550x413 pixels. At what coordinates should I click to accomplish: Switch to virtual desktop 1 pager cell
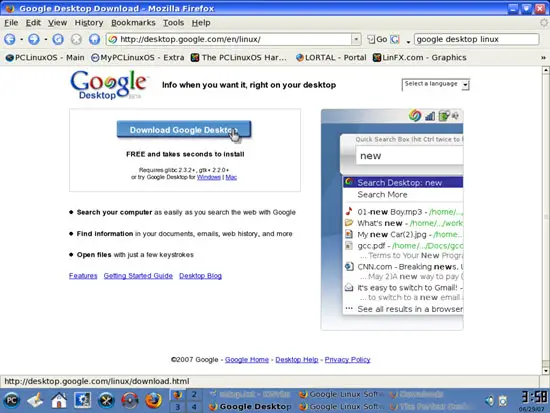coord(178,395)
